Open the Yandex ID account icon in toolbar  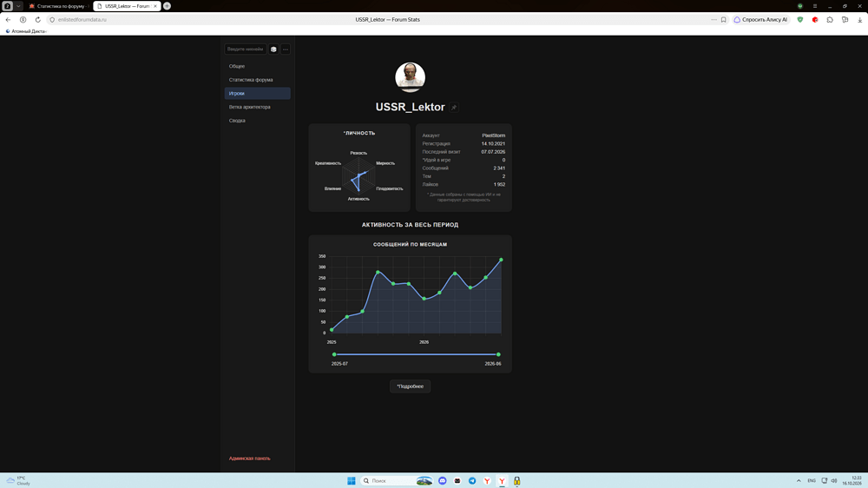coord(23,19)
